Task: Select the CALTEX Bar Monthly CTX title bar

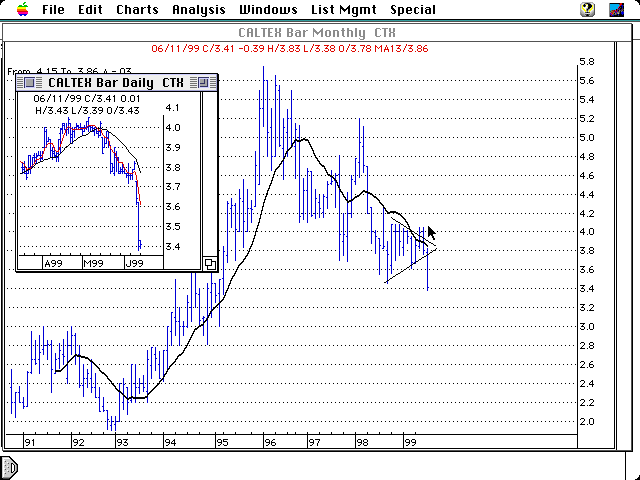Action: tap(317, 33)
